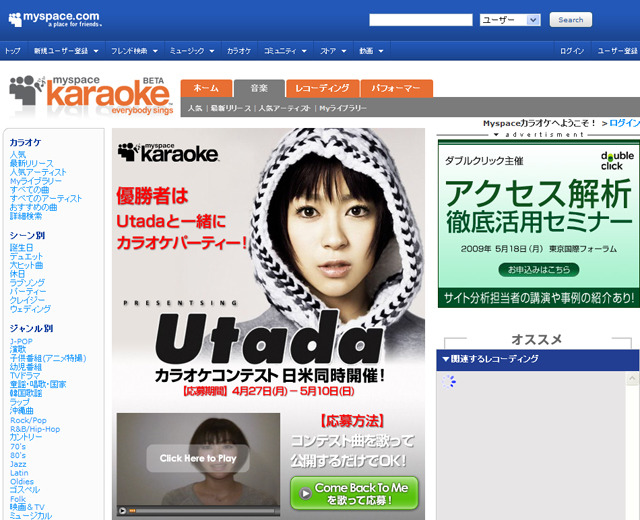640x520 pixels.
Task: Select the Rock/Pop genre link
Action: (x=28, y=420)
